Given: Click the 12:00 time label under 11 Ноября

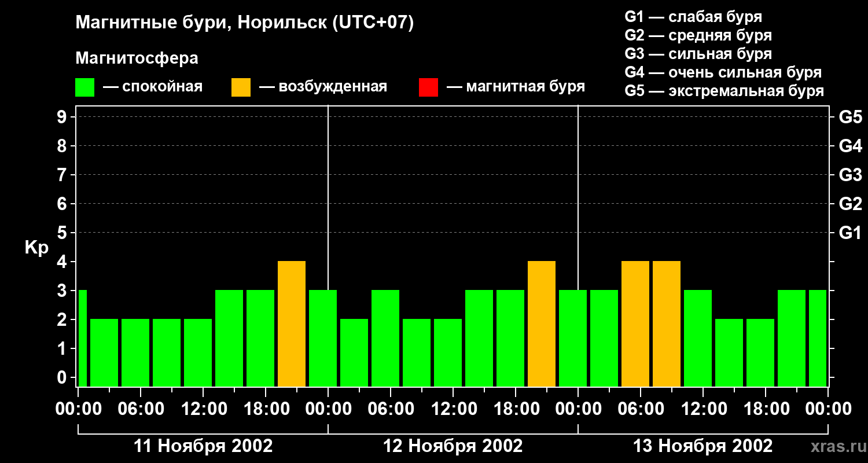Looking at the screenshot, I should tap(203, 409).
